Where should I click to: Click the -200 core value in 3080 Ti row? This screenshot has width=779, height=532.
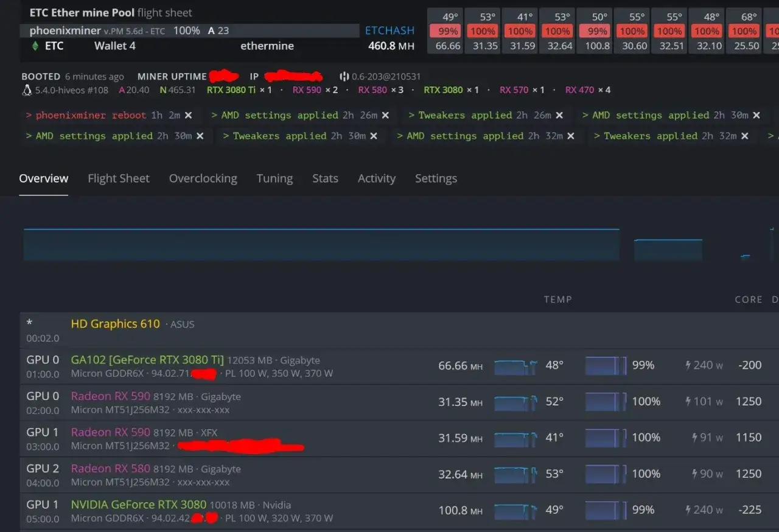[750, 365]
